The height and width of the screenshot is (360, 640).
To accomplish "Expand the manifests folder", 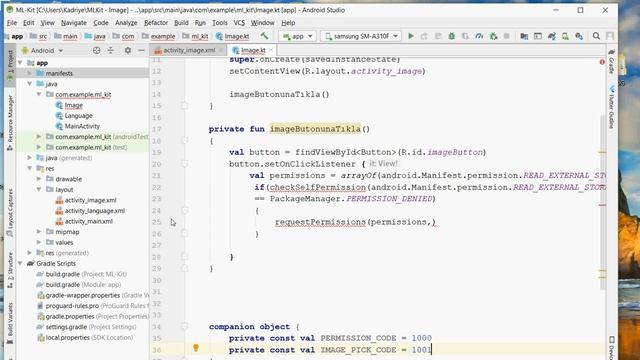I will point(30,73).
